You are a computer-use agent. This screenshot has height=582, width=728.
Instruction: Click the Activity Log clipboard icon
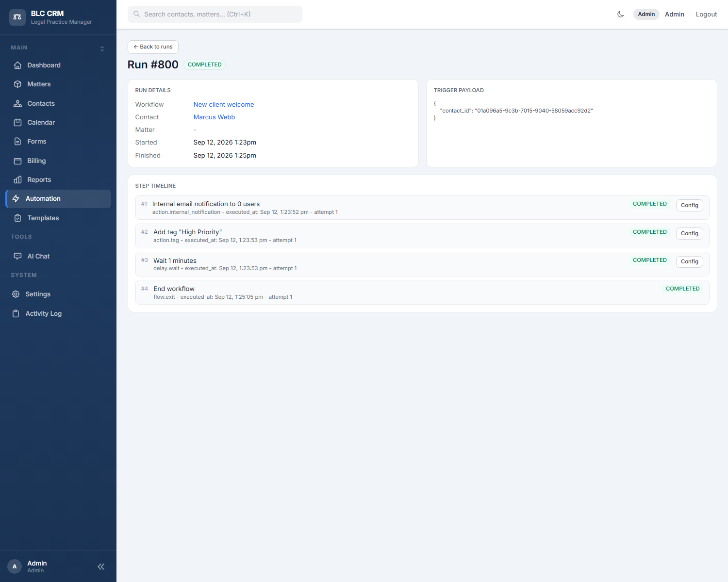point(16,313)
